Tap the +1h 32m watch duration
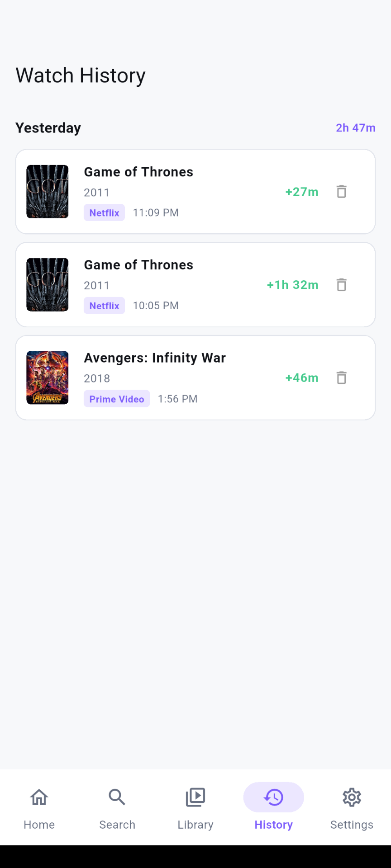 [292, 285]
